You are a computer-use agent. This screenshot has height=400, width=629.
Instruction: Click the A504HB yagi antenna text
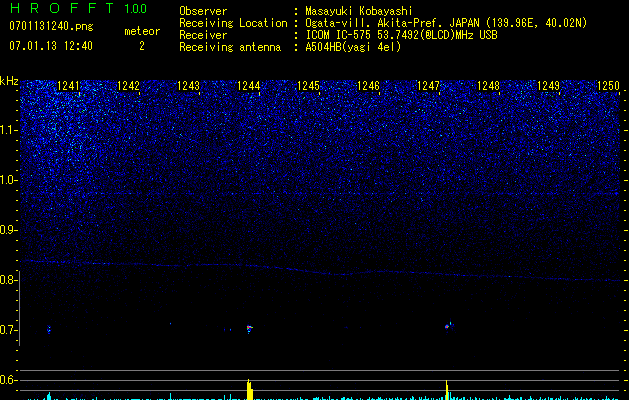pyautogui.click(x=353, y=47)
